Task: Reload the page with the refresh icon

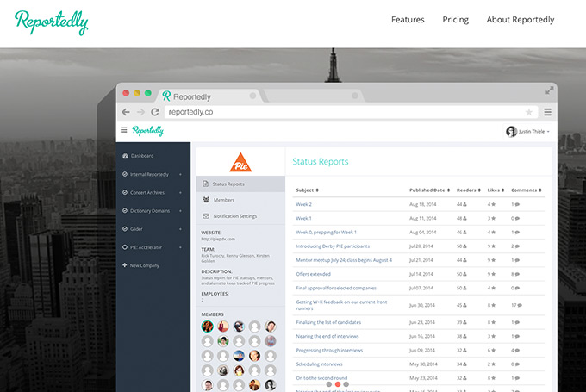Action: 155,112
